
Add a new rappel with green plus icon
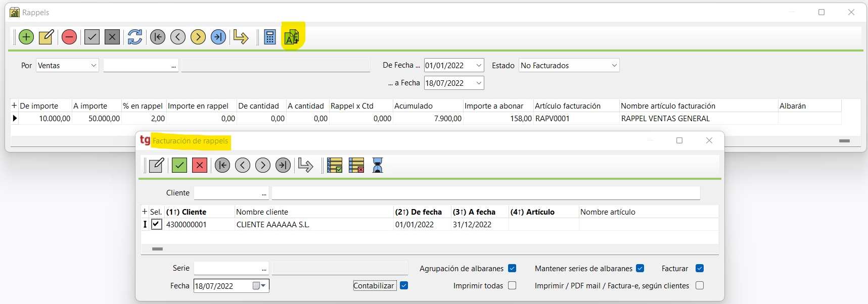pos(26,37)
